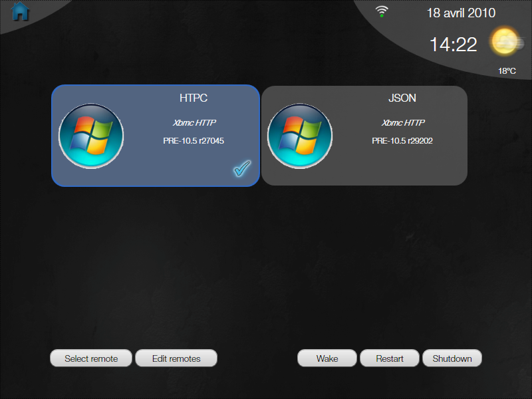Image resolution: width=532 pixels, height=399 pixels.
Task: Click the date 18 avril 2010
Action: (x=461, y=13)
